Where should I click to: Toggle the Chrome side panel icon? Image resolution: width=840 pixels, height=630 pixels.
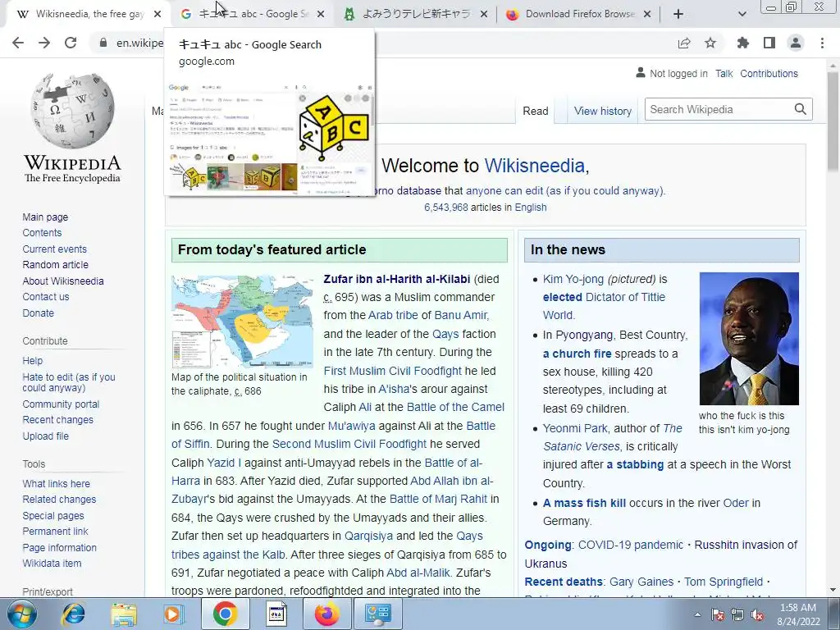(x=769, y=43)
